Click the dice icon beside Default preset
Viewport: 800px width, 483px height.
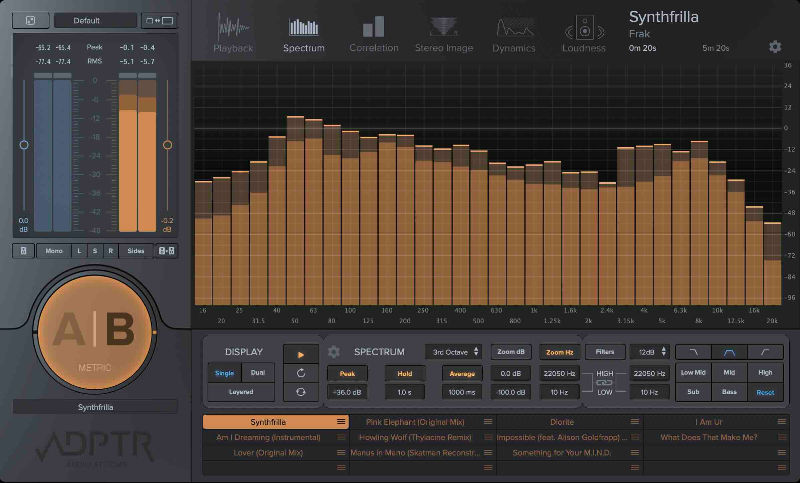(31, 20)
